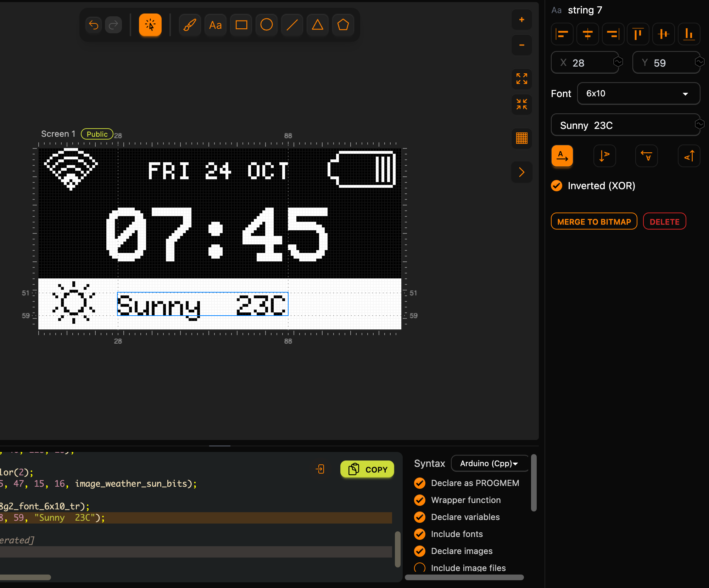The image size is (709, 588).
Task: Align element to horizontal center
Action: pyautogui.click(x=588, y=34)
